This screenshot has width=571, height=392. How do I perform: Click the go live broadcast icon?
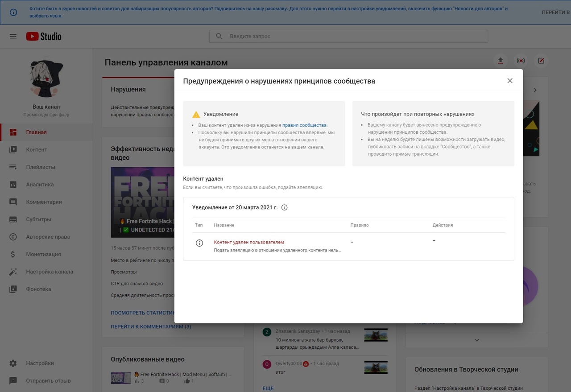pos(521,61)
